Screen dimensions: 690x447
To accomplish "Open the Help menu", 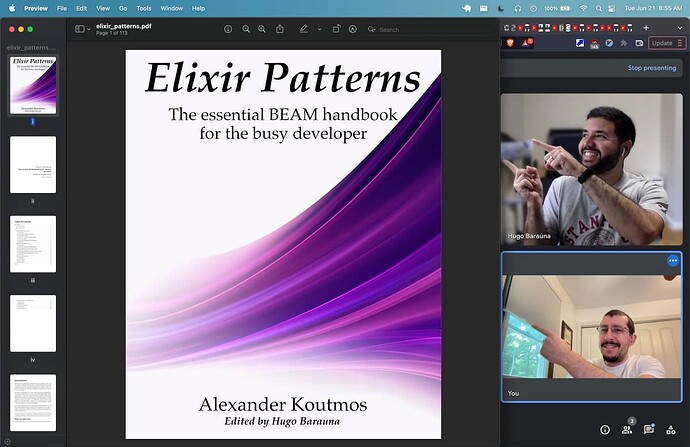I will click(198, 8).
